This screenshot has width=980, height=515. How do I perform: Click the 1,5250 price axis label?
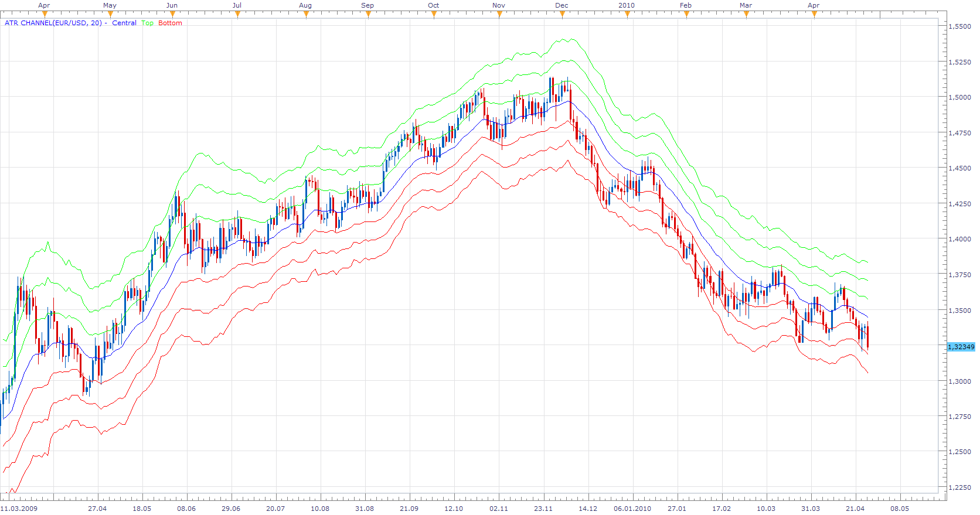(959, 62)
